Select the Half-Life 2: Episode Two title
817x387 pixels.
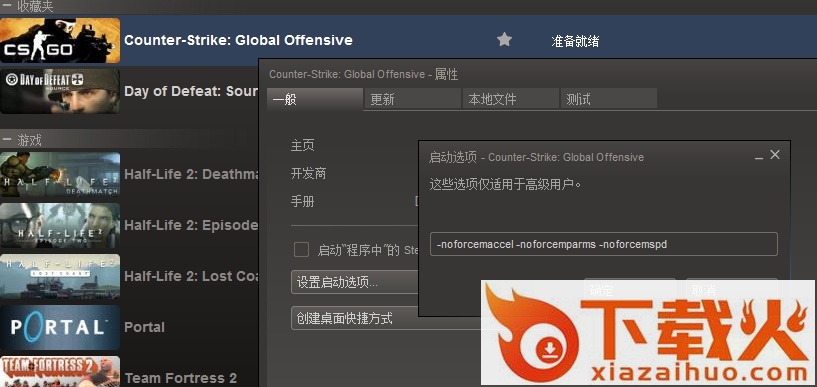tap(191, 225)
